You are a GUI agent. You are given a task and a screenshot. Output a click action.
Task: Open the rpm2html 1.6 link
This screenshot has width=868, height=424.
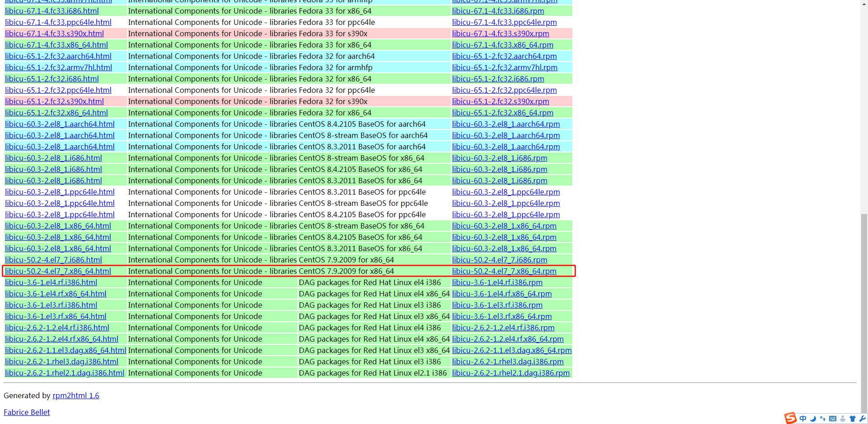coord(75,395)
